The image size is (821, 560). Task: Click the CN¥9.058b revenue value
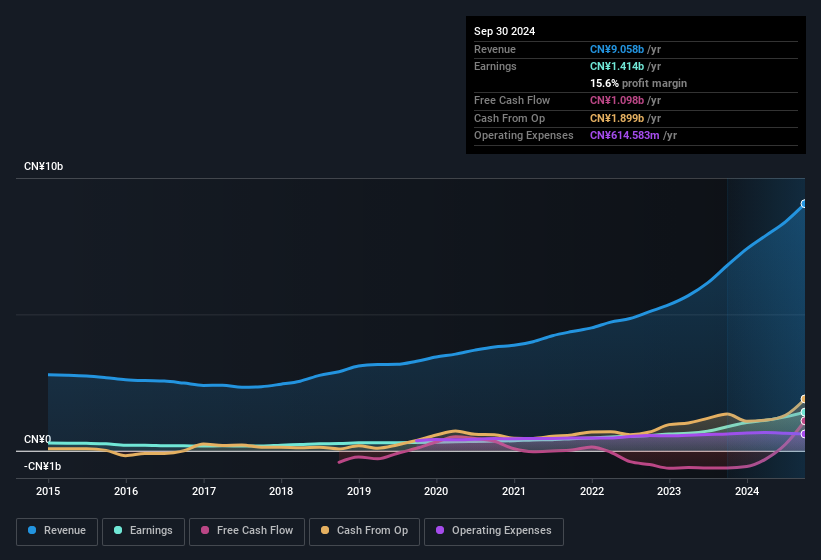click(617, 49)
